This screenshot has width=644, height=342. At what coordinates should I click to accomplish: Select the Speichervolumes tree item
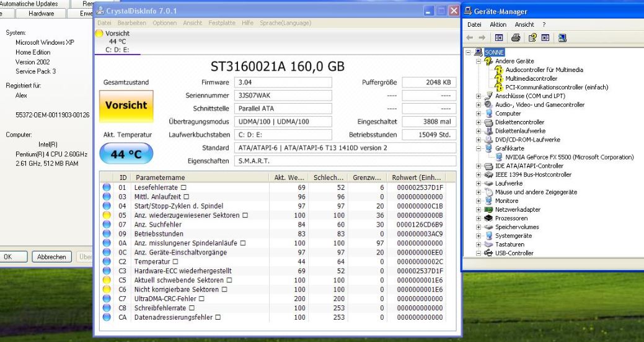pos(517,227)
